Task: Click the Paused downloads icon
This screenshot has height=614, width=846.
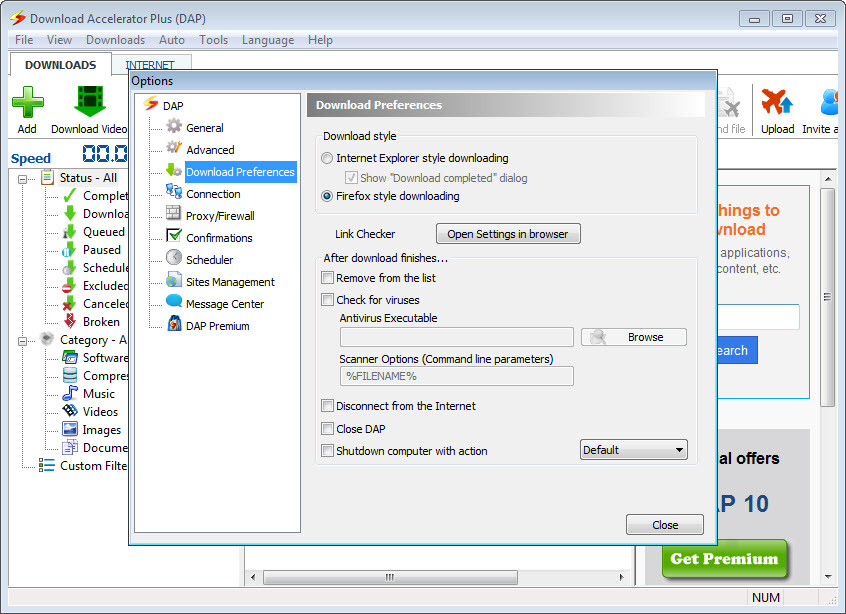Action: (x=70, y=249)
